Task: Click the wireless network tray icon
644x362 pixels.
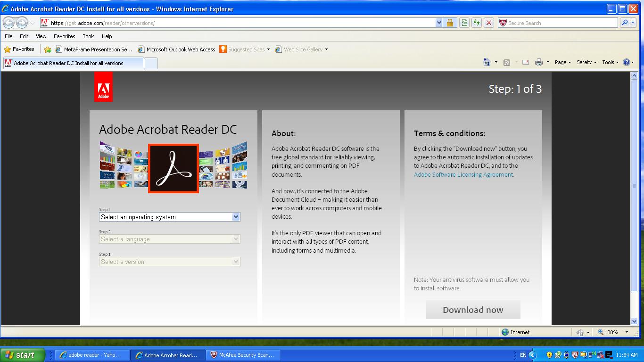Action: tap(592, 355)
